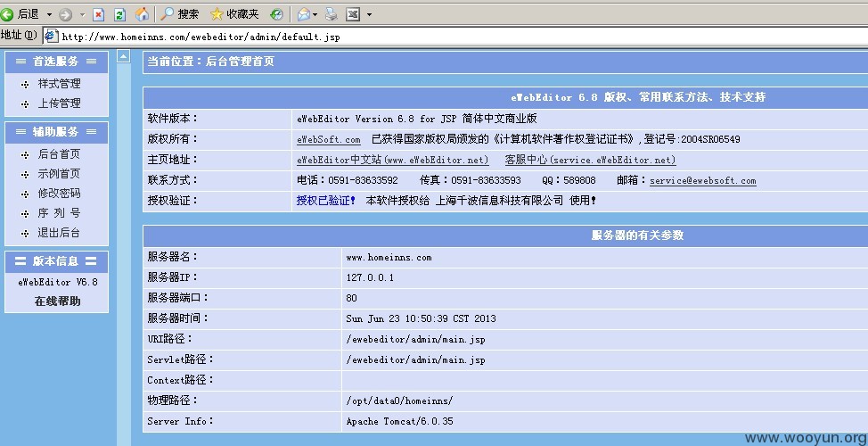
Task: Open eWebEditor中文站 website link
Action: (393, 161)
